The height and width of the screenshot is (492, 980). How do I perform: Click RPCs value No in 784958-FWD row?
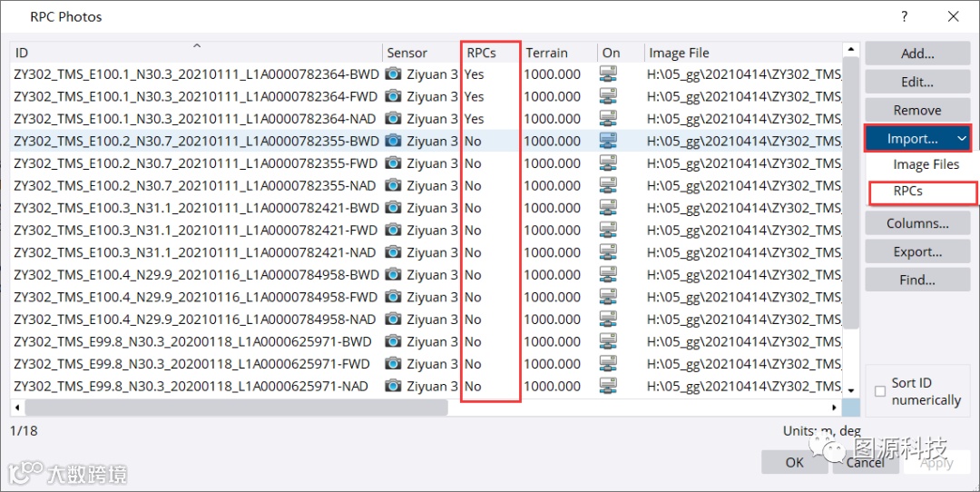coord(473,297)
